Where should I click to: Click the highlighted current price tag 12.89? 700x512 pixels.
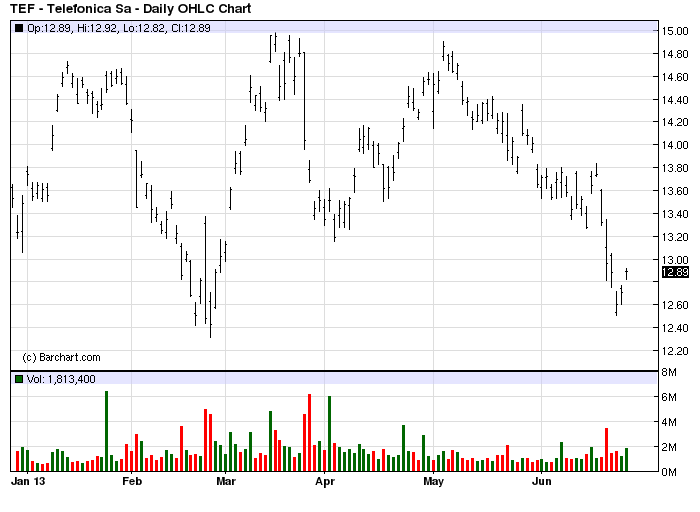pos(675,272)
